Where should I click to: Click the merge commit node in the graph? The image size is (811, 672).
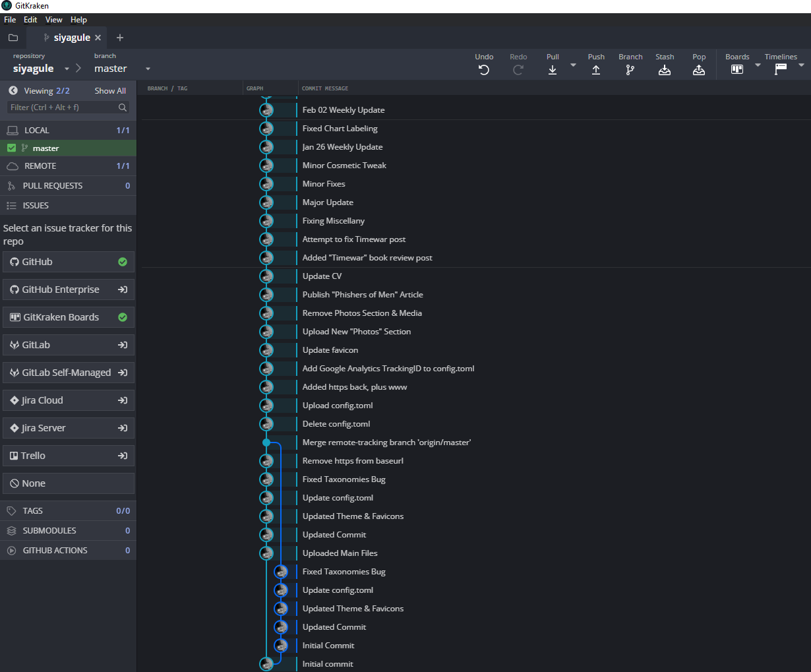pos(266,443)
